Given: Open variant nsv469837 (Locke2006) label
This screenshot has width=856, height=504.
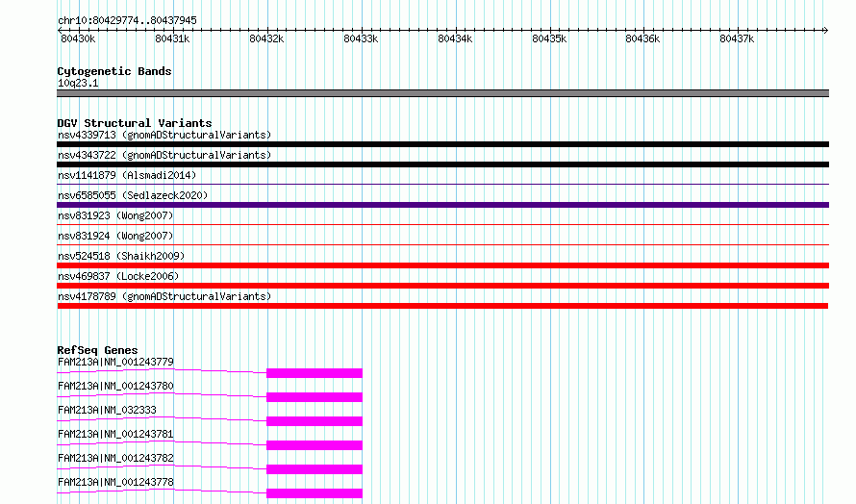Looking at the screenshot, I should point(118,276).
